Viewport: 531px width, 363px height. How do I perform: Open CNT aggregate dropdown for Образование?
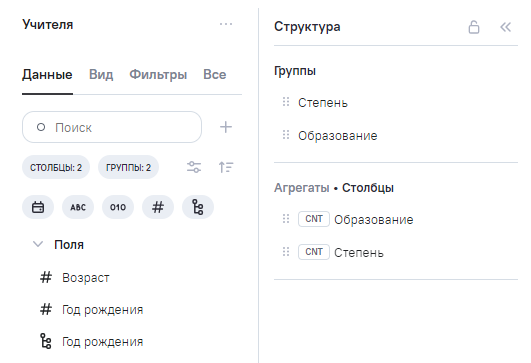pos(314,219)
